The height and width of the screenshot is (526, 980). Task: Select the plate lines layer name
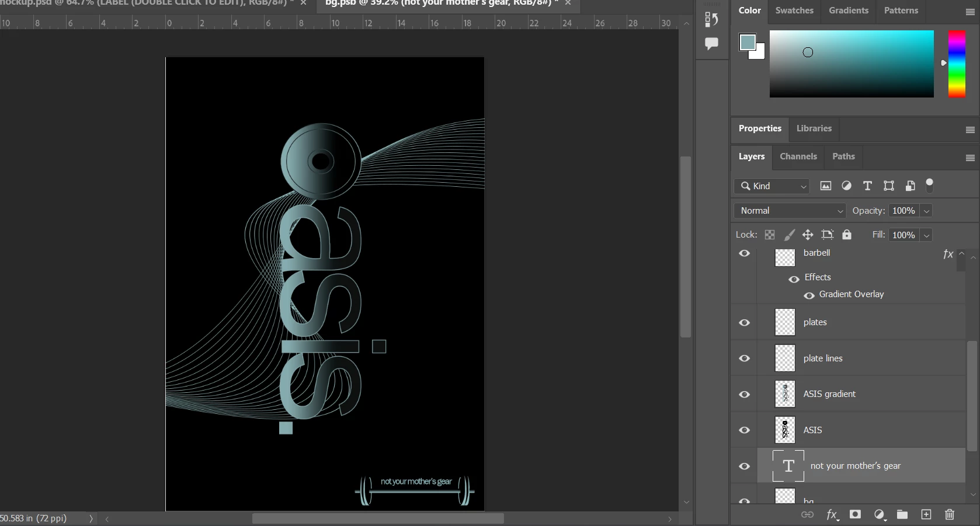(x=823, y=358)
